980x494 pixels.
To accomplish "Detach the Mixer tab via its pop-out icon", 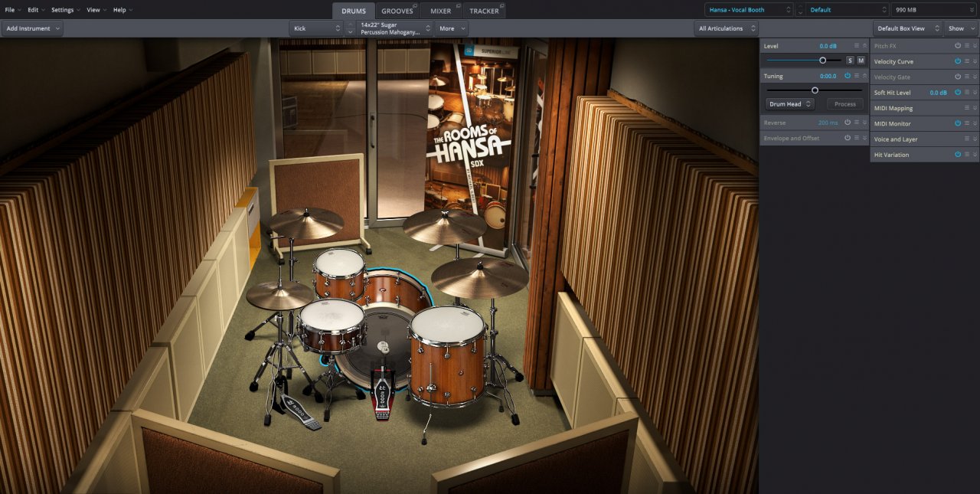I will pos(457,6).
